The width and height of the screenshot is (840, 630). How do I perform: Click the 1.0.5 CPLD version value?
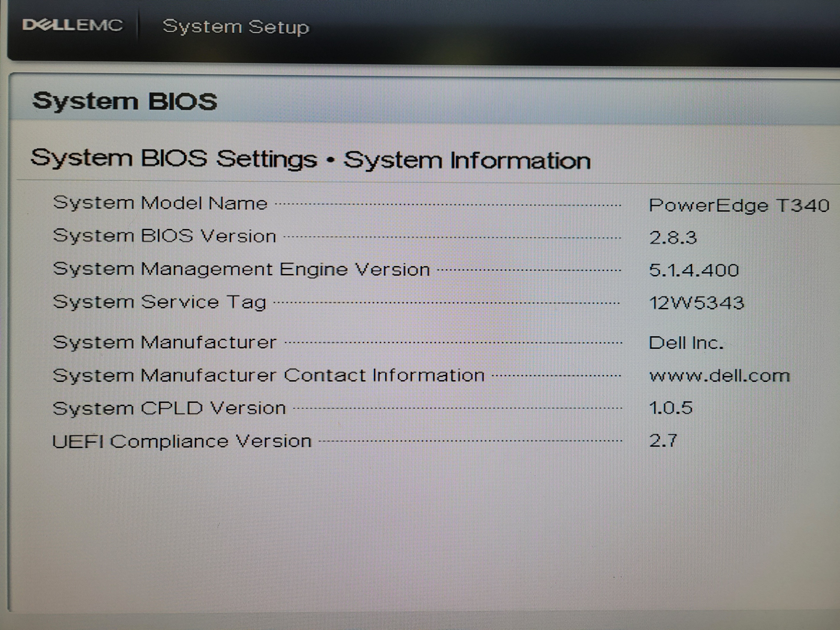click(671, 408)
